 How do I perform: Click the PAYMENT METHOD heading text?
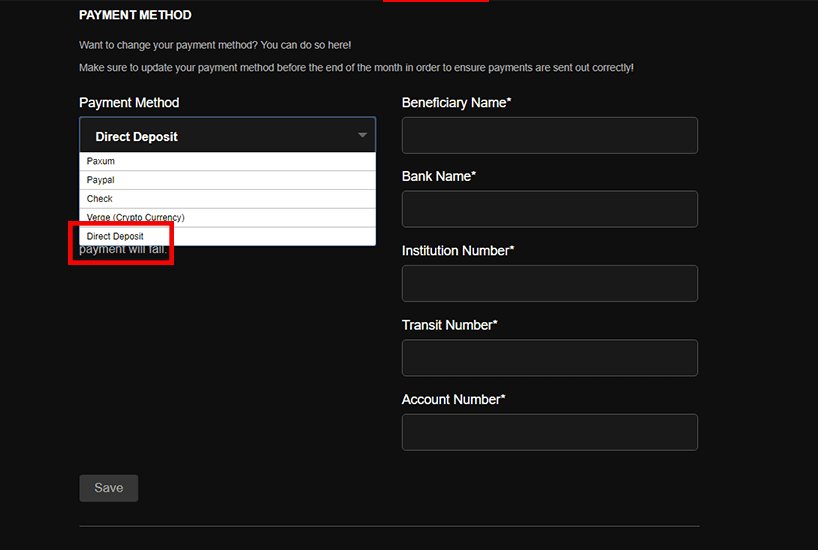[135, 15]
